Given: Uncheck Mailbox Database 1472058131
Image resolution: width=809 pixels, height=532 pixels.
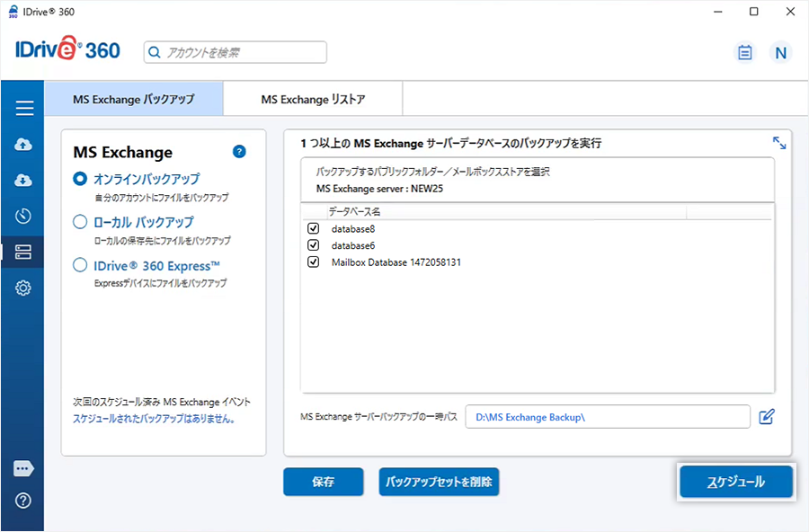Looking at the screenshot, I should pyautogui.click(x=314, y=262).
